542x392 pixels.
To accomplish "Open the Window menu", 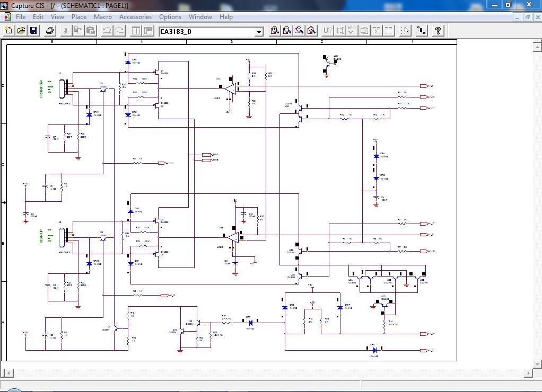I will (200, 17).
